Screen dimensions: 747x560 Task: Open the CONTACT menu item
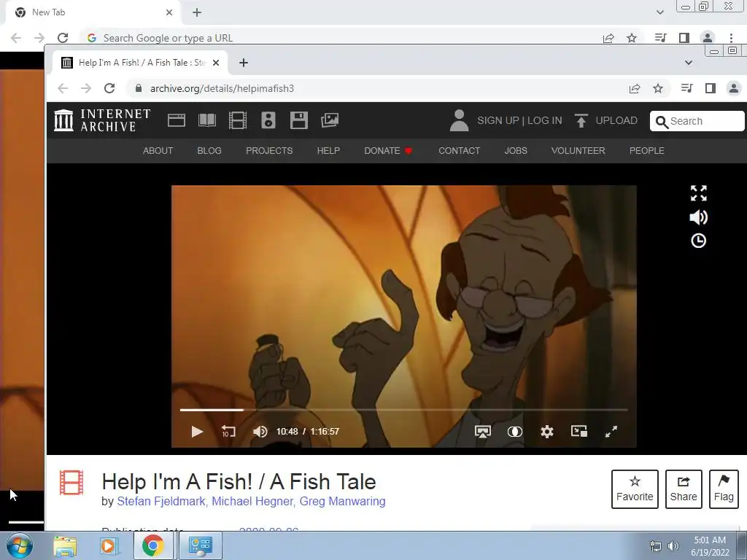(460, 150)
